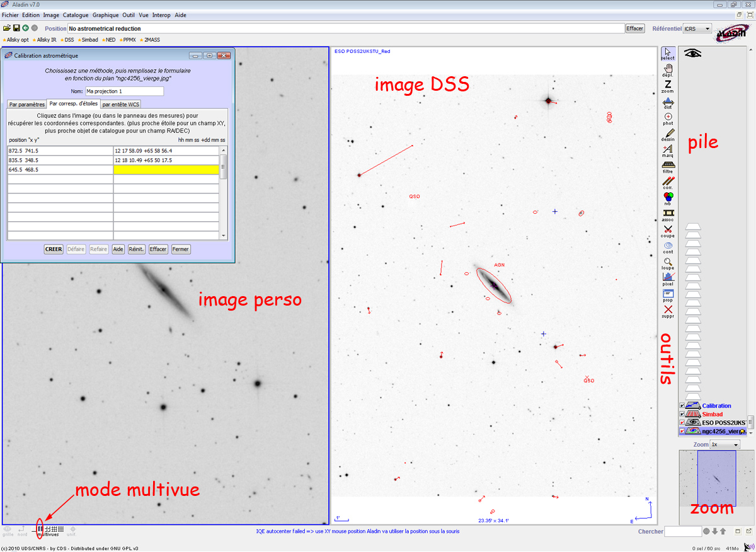Open the 'corr.' cross-match tool
756x552 pixels.
coord(668,183)
